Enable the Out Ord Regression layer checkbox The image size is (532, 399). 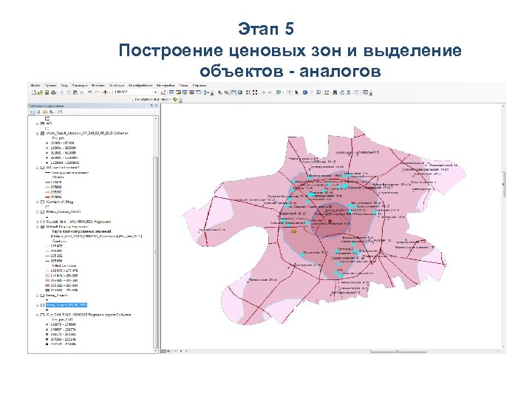[42, 315]
